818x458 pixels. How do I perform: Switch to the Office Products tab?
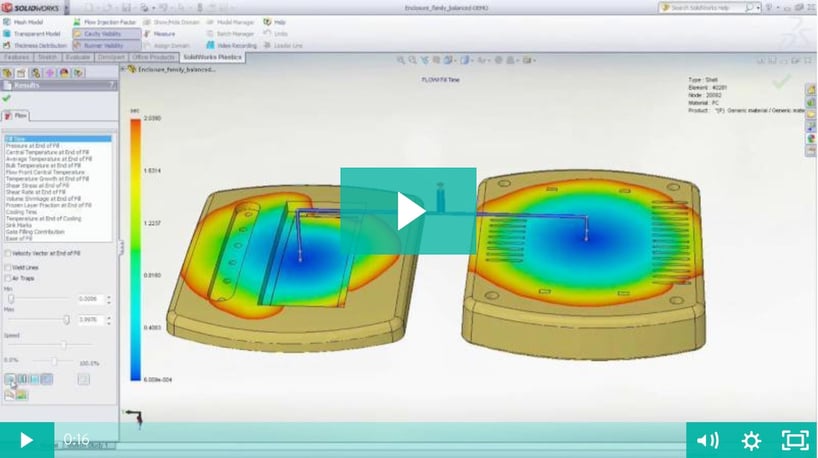pos(153,57)
